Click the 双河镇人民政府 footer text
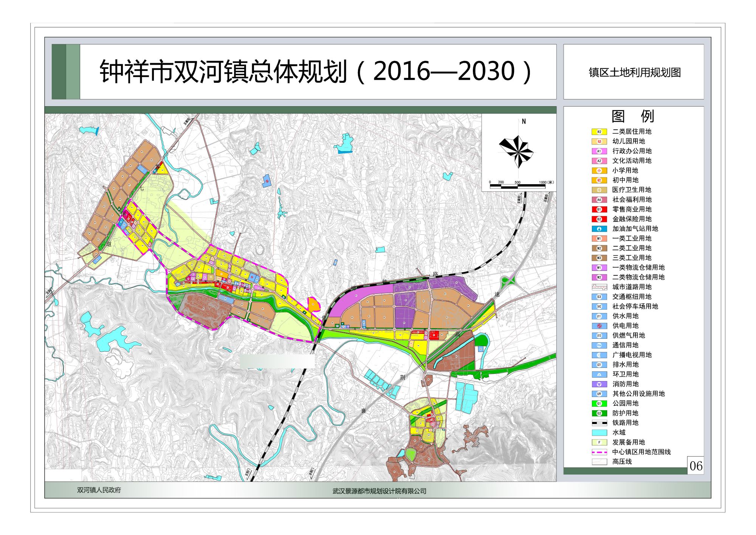 coord(99,490)
